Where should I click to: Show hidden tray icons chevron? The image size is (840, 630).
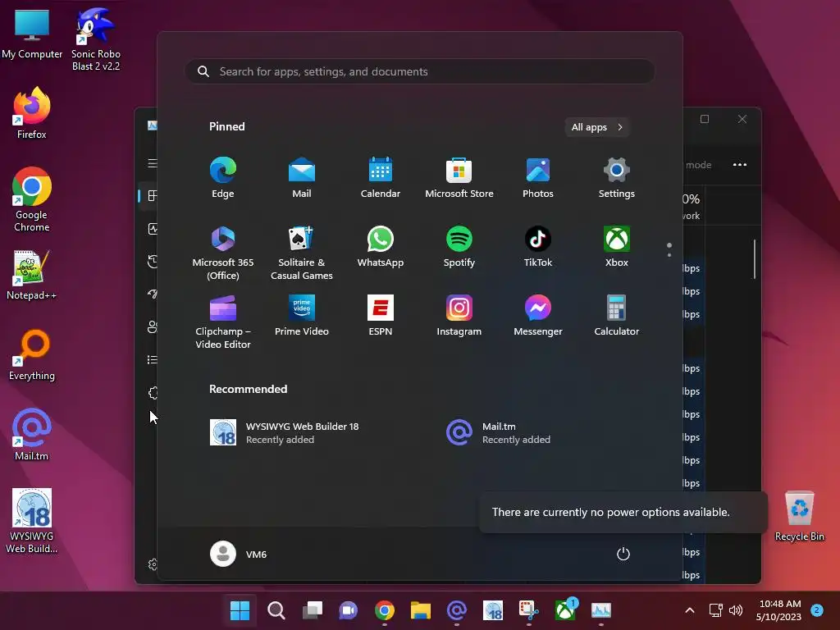[690, 610]
